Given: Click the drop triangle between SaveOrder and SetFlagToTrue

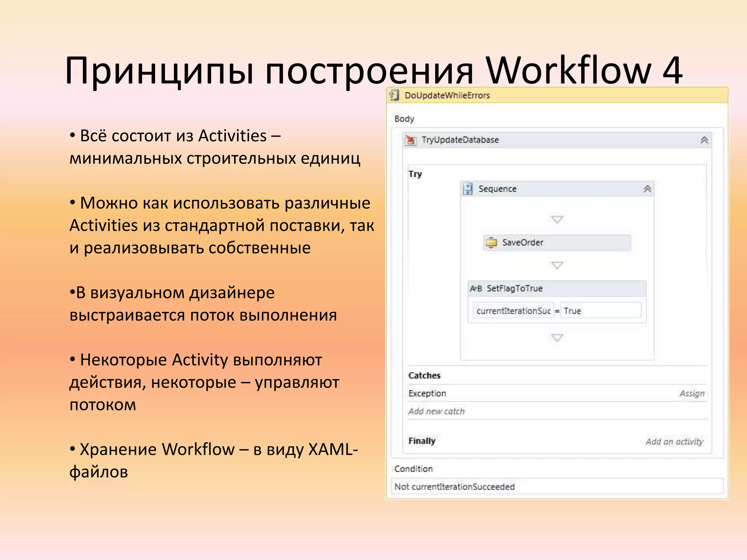Looking at the screenshot, I should (x=557, y=265).
